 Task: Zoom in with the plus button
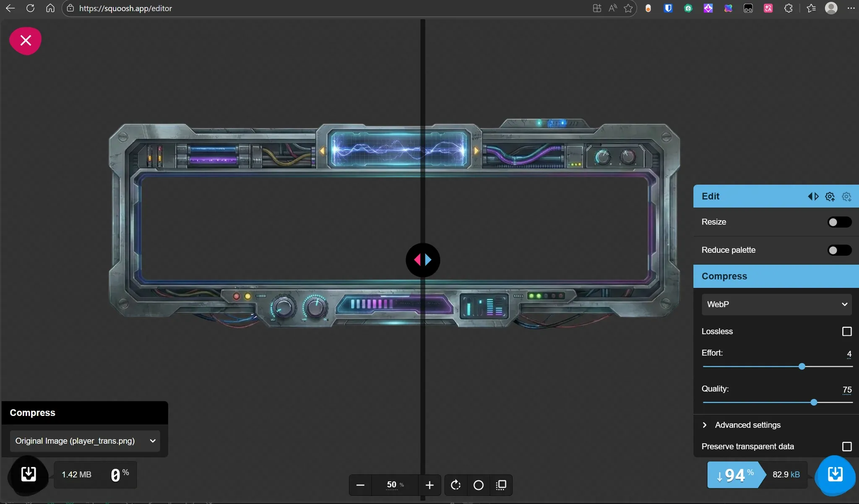point(429,485)
